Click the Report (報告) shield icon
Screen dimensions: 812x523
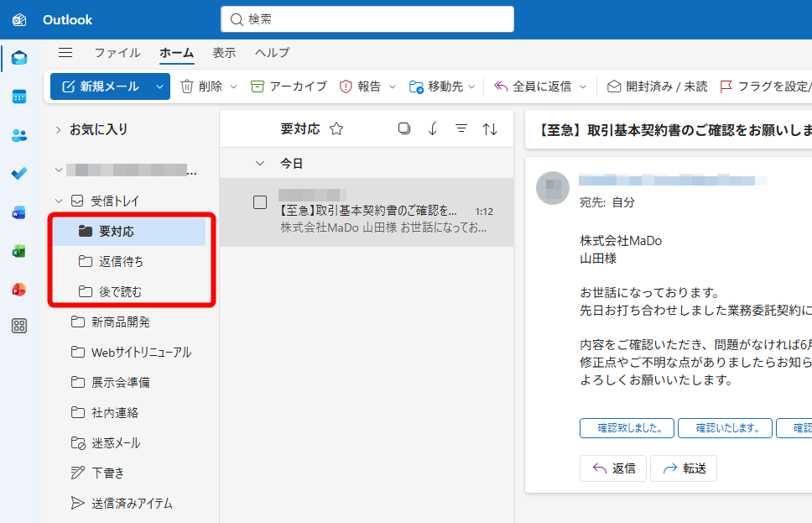[346, 86]
